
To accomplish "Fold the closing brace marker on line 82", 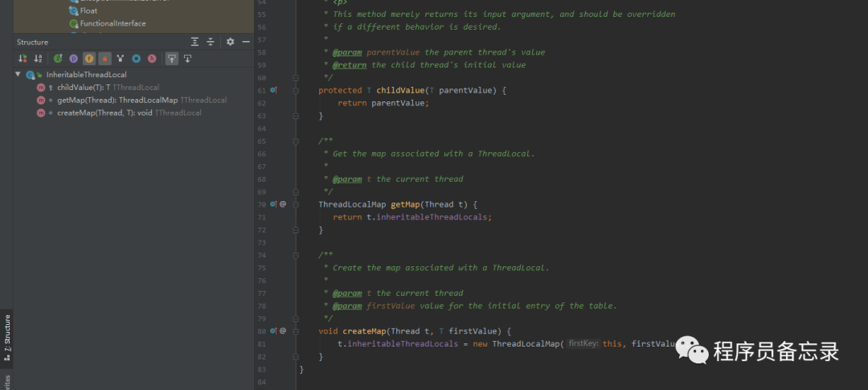I will point(296,356).
